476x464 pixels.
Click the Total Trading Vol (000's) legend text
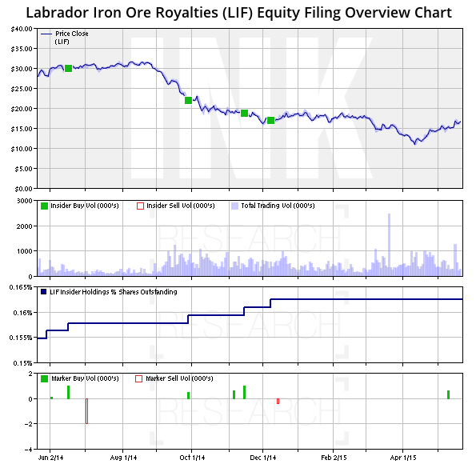tap(278, 206)
